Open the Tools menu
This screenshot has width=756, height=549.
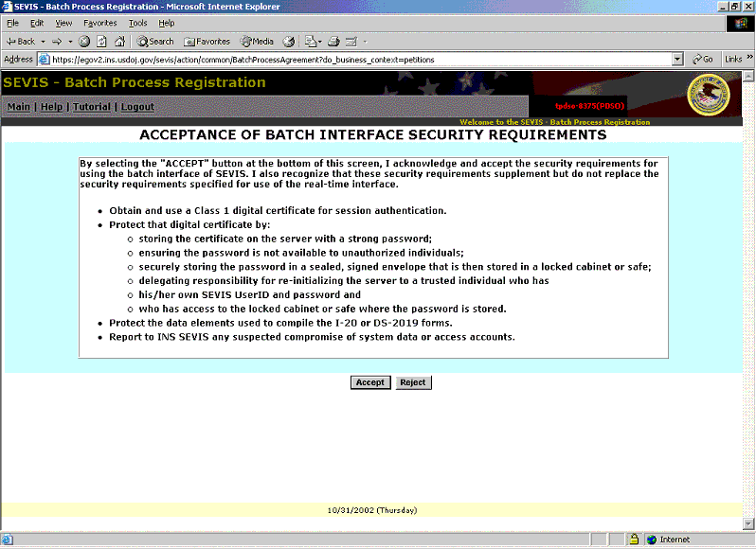(x=137, y=23)
